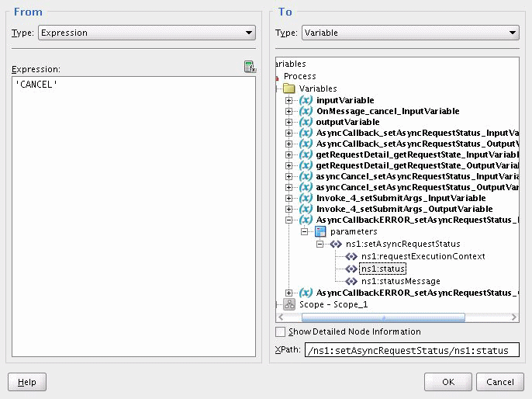The image size is (532, 399).
Task: Select the Scope - Scope_1 tree row
Action: [333, 304]
